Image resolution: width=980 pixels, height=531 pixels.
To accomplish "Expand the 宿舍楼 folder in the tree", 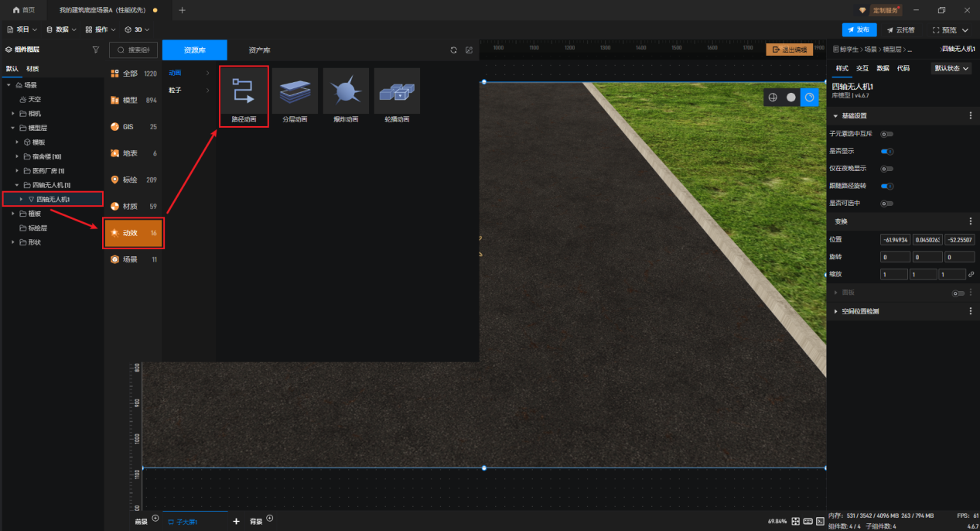I will tap(17, 156).
